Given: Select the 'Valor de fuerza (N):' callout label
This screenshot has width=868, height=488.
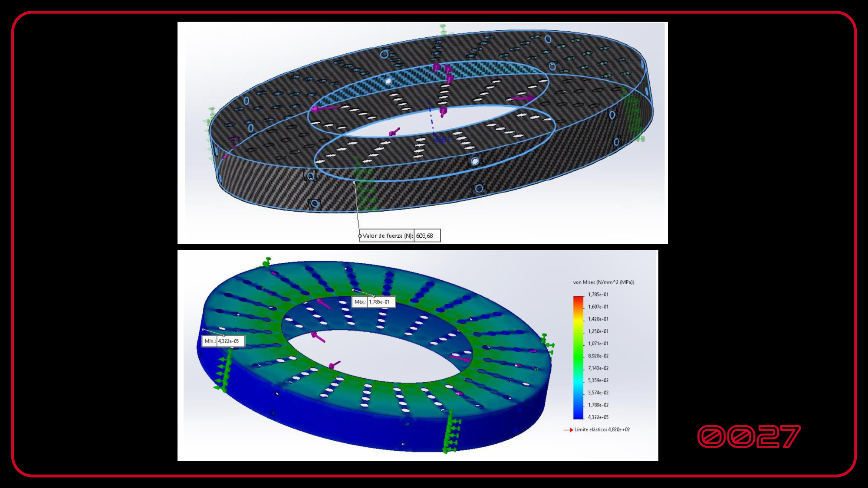Looking at the screenshot, I should click(388, 236).
